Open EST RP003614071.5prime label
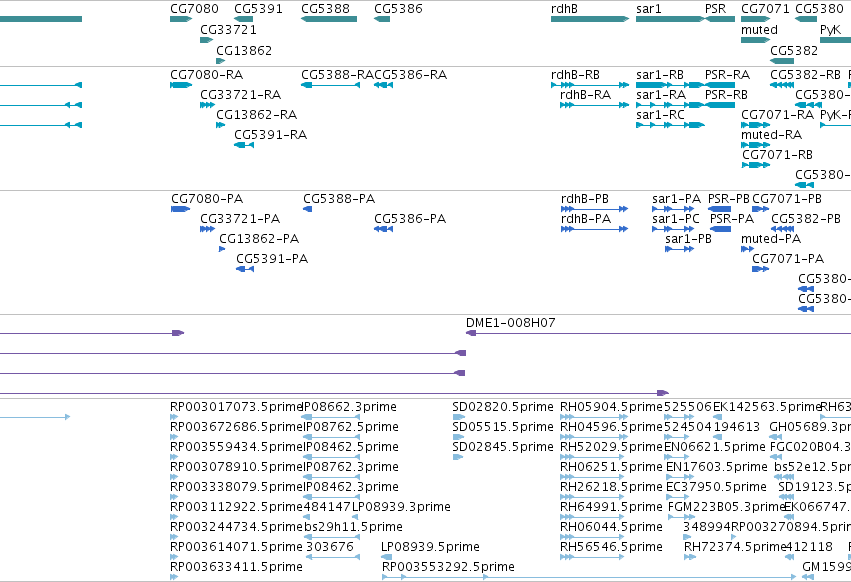The image size is (851, 582). 237,547
